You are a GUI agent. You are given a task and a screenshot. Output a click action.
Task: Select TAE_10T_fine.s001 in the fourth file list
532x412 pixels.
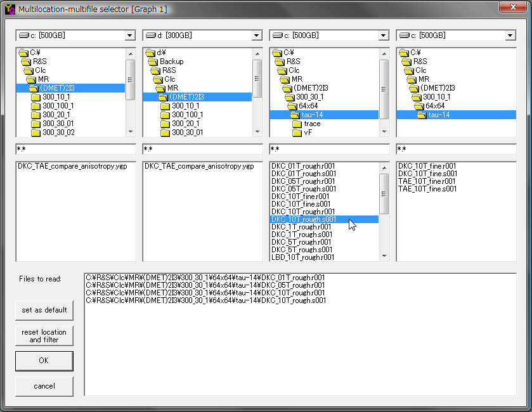coord(427,189)
